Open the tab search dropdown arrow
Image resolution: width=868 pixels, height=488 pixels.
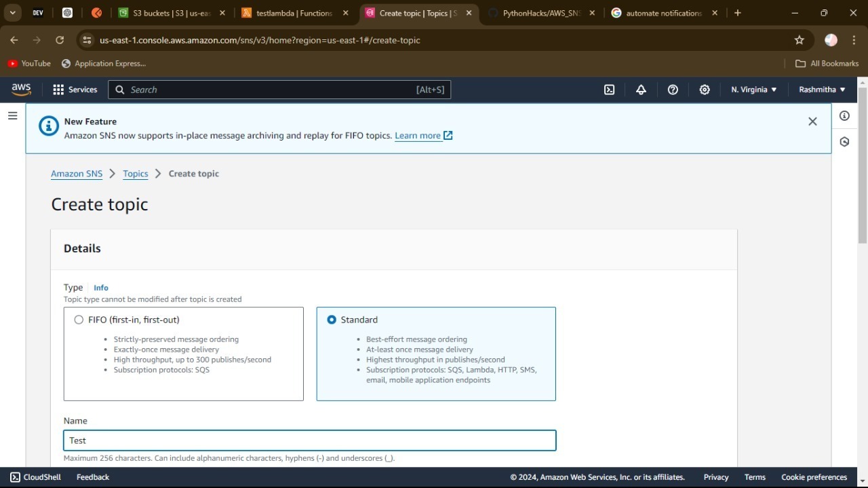(12, 13)
